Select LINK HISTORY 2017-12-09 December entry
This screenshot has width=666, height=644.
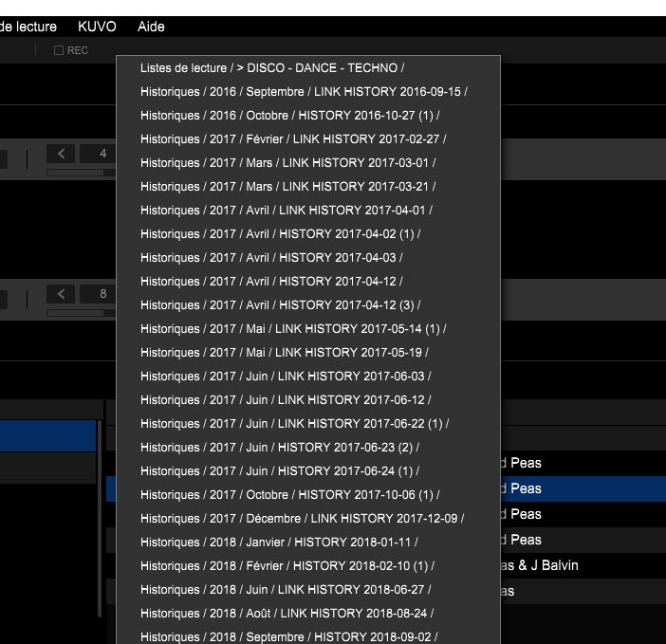303,519
